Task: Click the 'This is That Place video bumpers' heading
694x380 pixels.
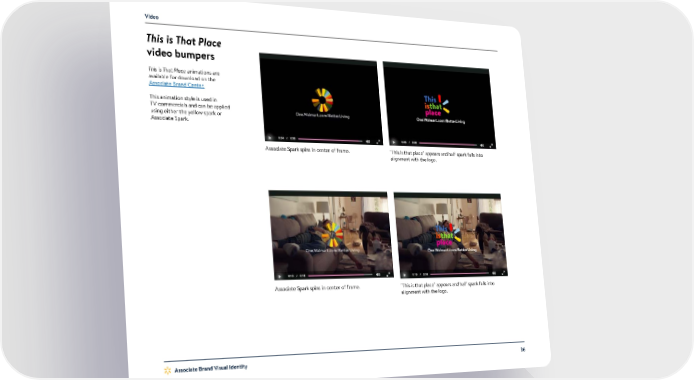Action: [x=184, y=47]
